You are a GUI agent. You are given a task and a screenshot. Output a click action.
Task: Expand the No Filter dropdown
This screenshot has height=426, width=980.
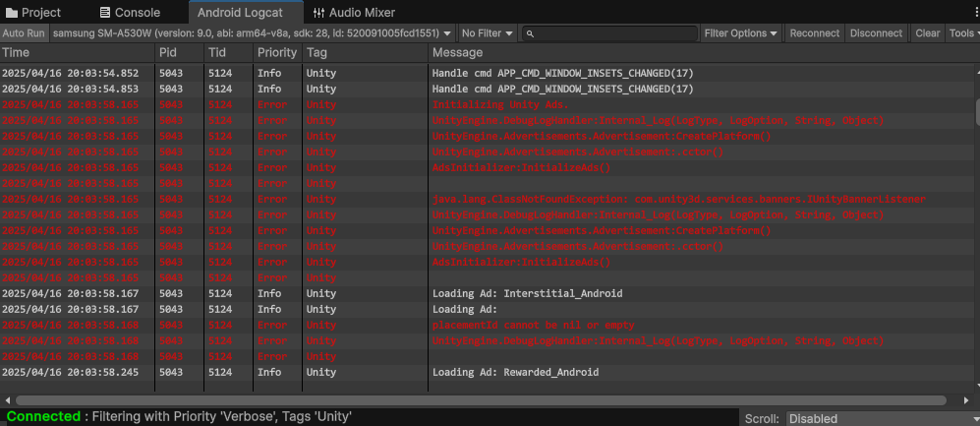(x=488, y=33)
